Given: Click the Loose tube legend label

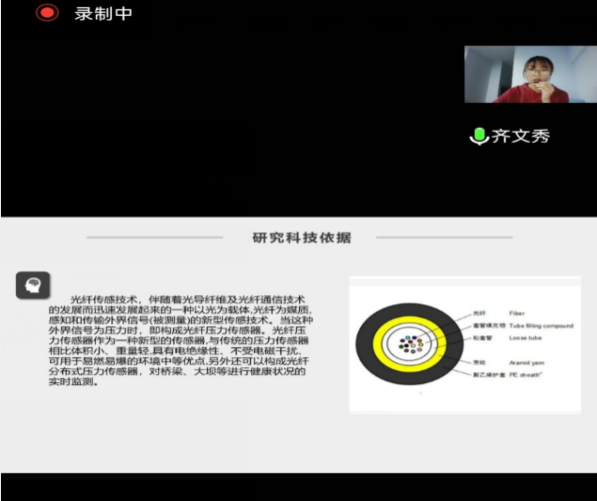Looking at the screenshot, I should [x=525, y=338].
